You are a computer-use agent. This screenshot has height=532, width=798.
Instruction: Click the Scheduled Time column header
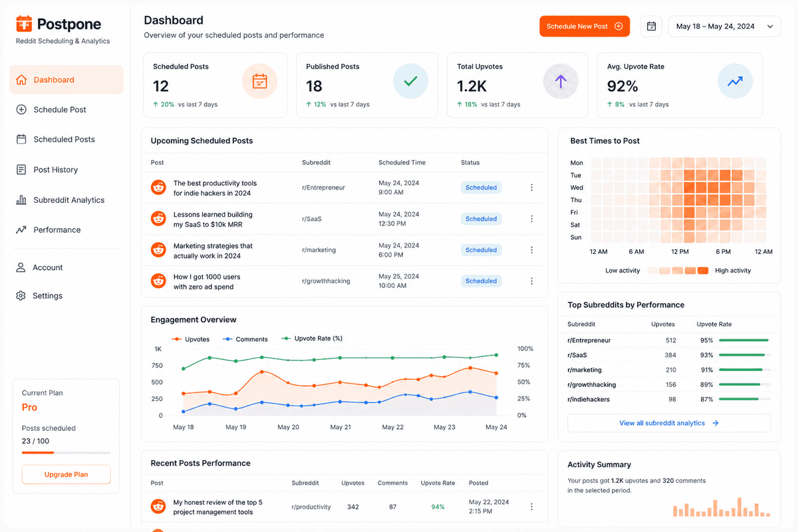[x=402, y=162]
